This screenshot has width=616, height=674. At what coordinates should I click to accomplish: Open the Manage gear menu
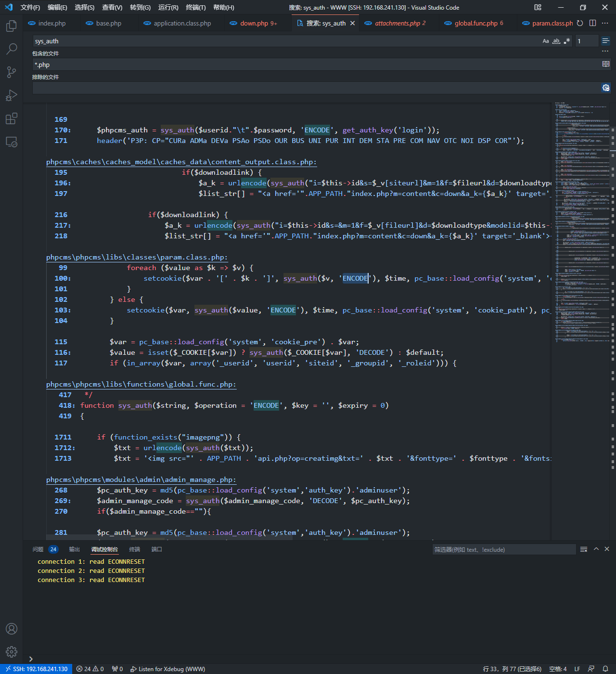point(12,652)
